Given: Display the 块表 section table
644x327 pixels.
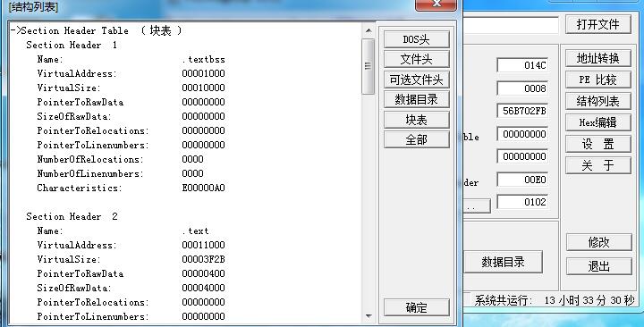Looking at the screenshot, I should pos(417,120).
